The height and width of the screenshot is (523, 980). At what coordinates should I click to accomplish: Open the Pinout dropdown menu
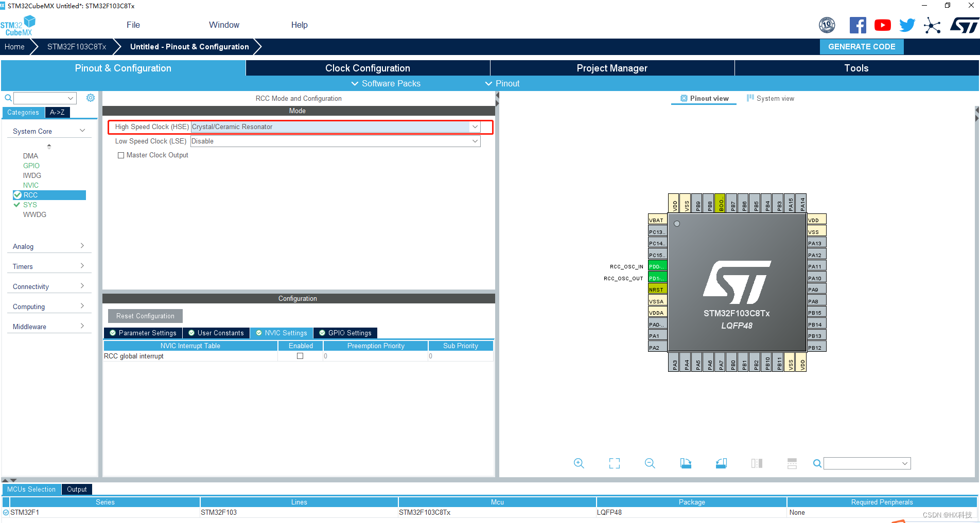pos(502,83)
